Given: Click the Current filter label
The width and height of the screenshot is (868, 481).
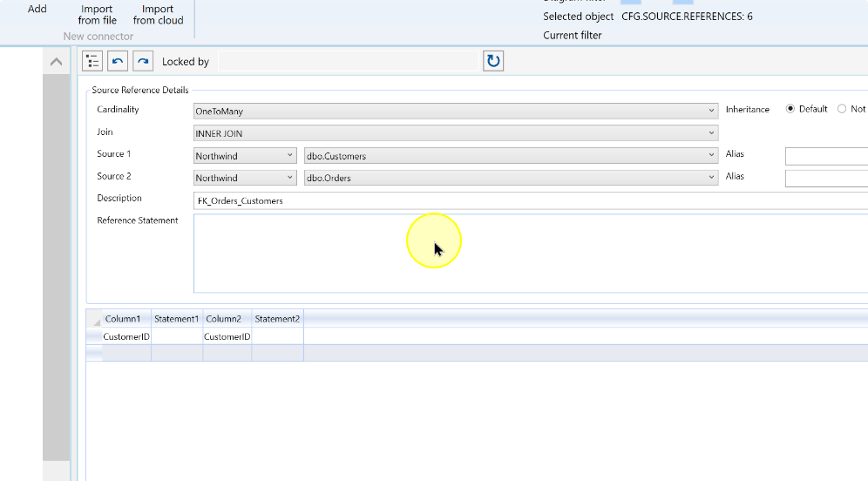Looking at the screenshot, I should [572, 36].
